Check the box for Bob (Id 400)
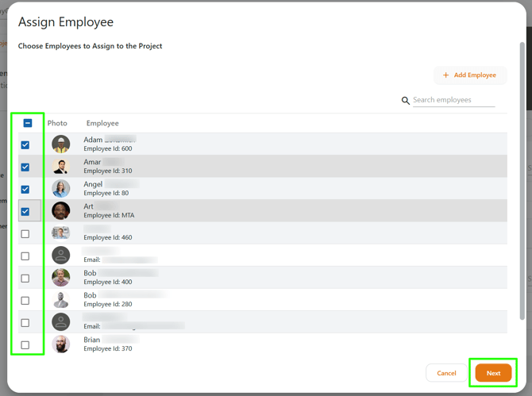This screenshot has width=532, height=396. pyautogui.click(x=25, y=279)
